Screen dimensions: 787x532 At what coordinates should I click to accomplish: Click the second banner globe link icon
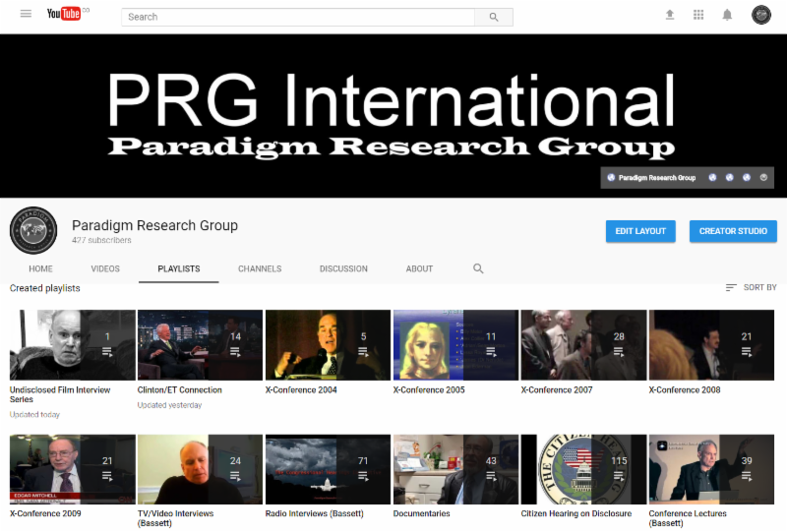[x=712, y=178]
